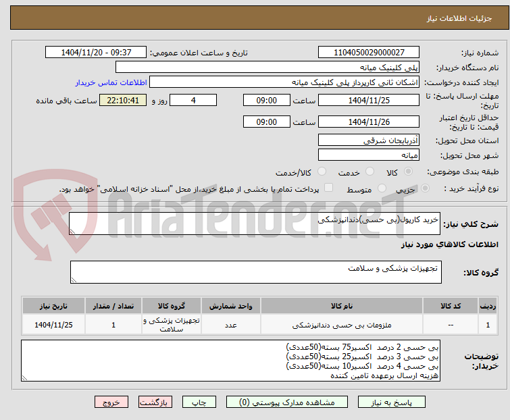Click the شهر محل تحویل field میانه

(369, 155)
